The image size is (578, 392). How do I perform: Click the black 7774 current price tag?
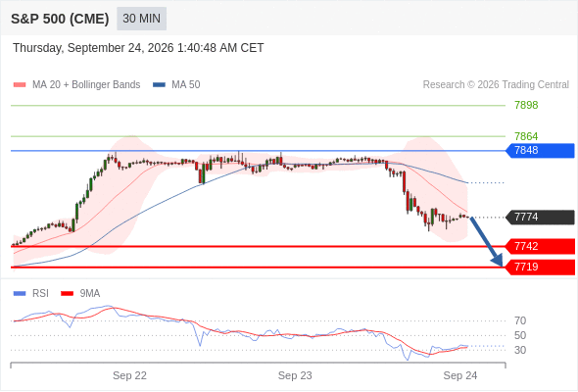point(540,217)
